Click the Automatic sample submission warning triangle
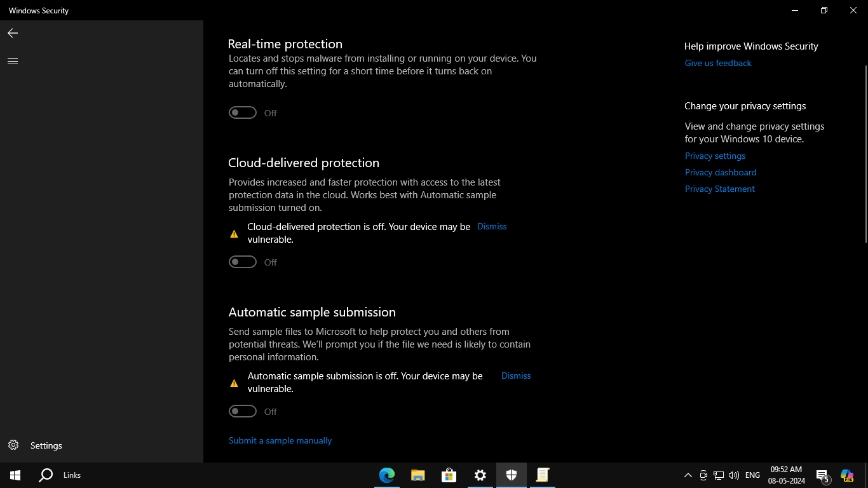 coord(234,383)
